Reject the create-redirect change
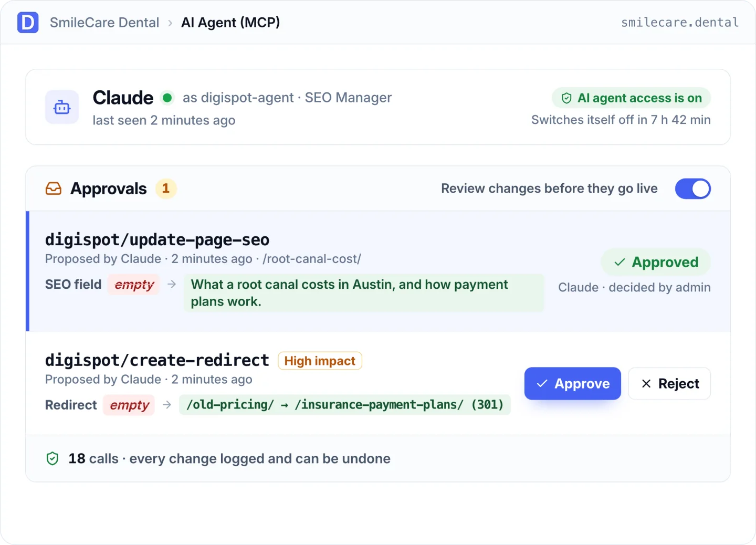The width and height of the screenshot is (756, 545). point(669,383)
